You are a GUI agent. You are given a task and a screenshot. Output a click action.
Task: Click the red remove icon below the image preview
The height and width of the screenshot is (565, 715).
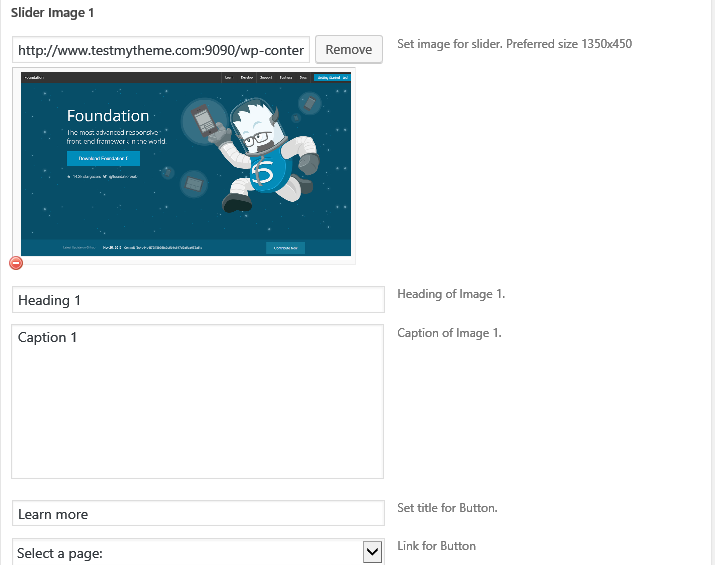click(x=16, y=263)
